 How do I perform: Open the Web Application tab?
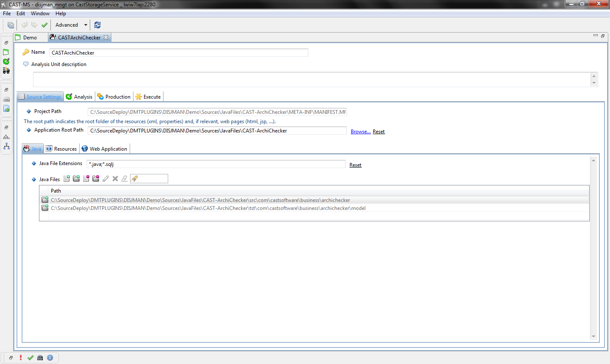click(105, 149)
